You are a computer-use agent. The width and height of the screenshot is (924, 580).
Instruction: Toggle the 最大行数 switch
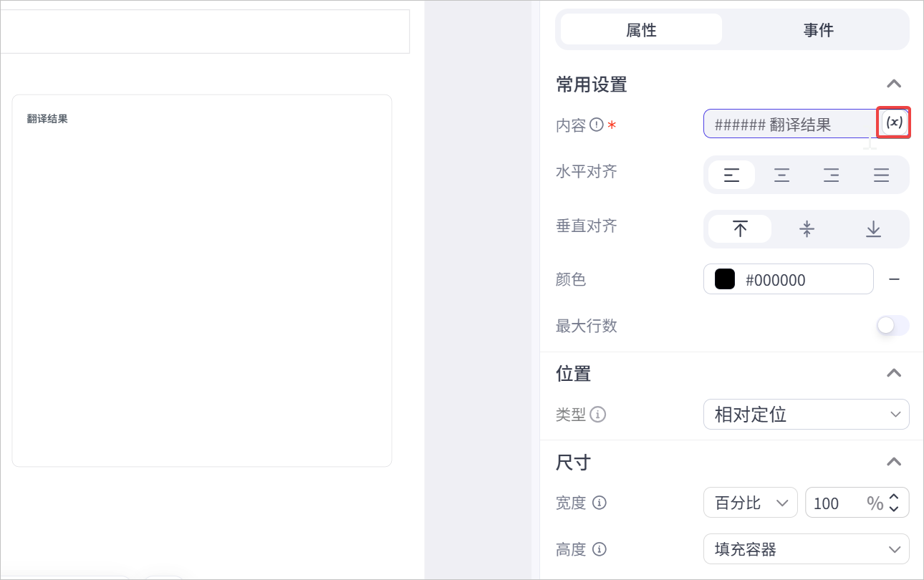[893, 326]
